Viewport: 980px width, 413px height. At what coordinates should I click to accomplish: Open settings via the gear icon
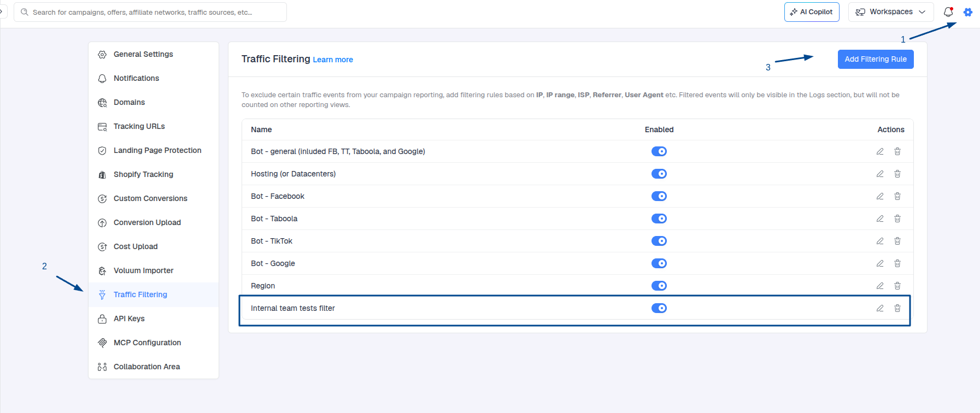pos(968,12)
